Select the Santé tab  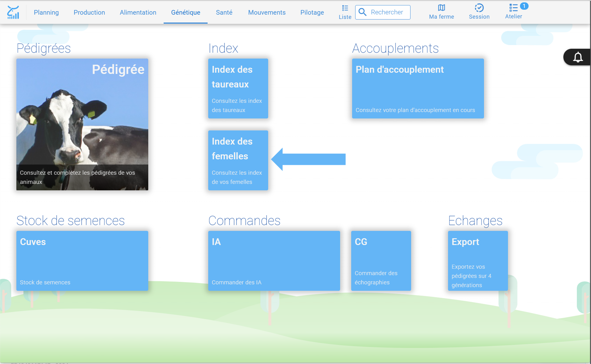[224, 12]
